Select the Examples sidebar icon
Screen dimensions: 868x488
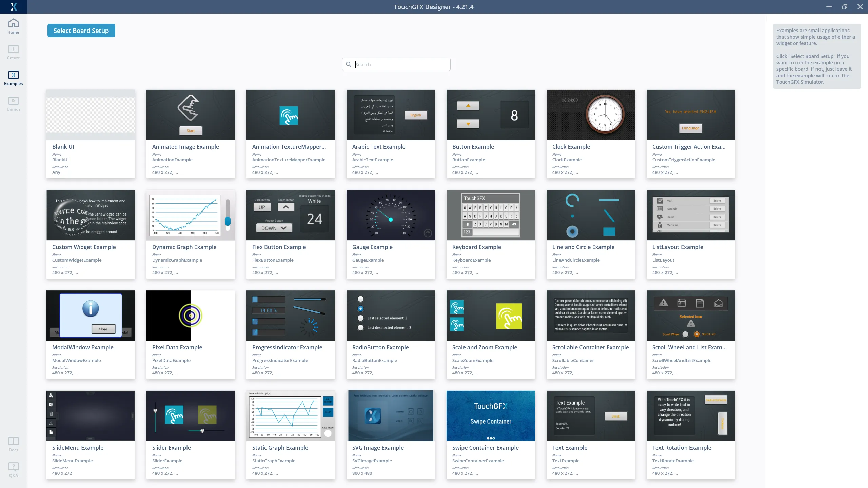[x=13, y=75]
